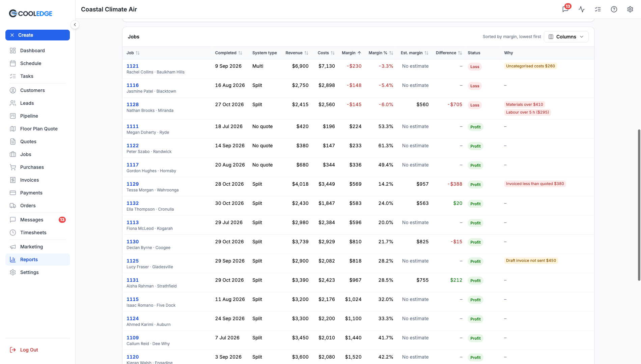Open job 1121 link
Image resolution: width=641 pixels, height=364 pixels.
coord(133,66)
